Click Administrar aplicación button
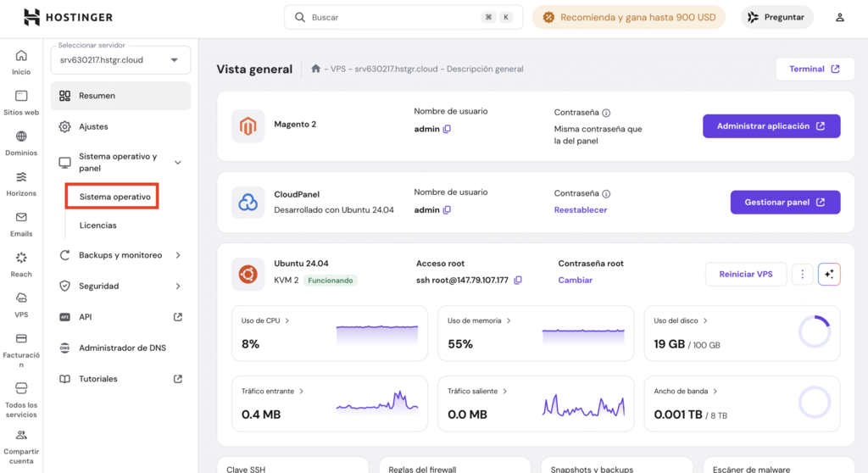868x473 pixels. pyautogui.click(x=771, y=126)
